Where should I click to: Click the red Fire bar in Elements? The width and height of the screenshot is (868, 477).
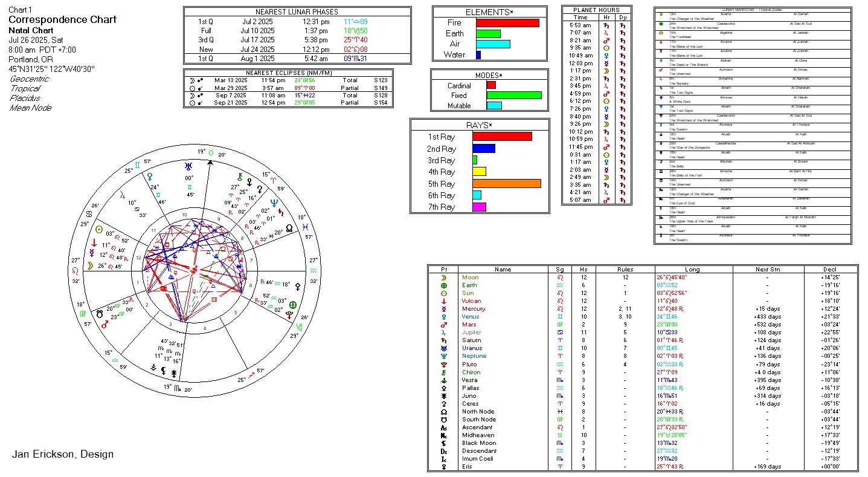click(507, 23)
